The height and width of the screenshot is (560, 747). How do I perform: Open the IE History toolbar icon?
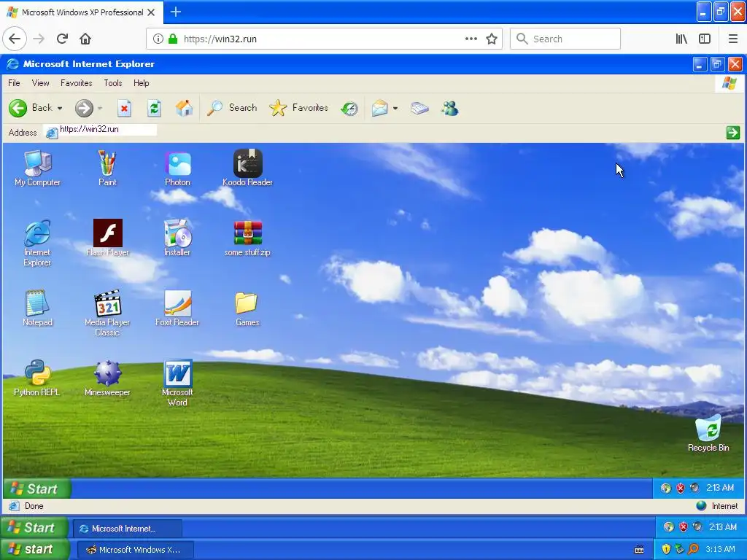click(x=349, y=108)
